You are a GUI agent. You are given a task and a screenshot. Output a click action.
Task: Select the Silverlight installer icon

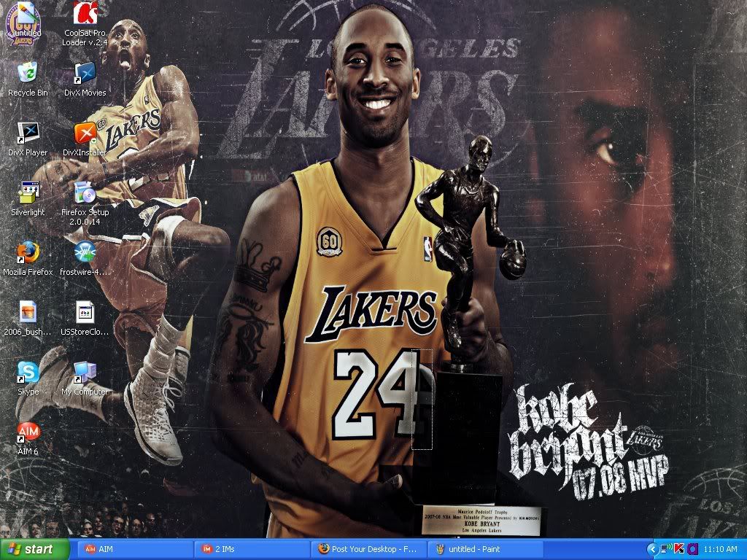(28, 199)
